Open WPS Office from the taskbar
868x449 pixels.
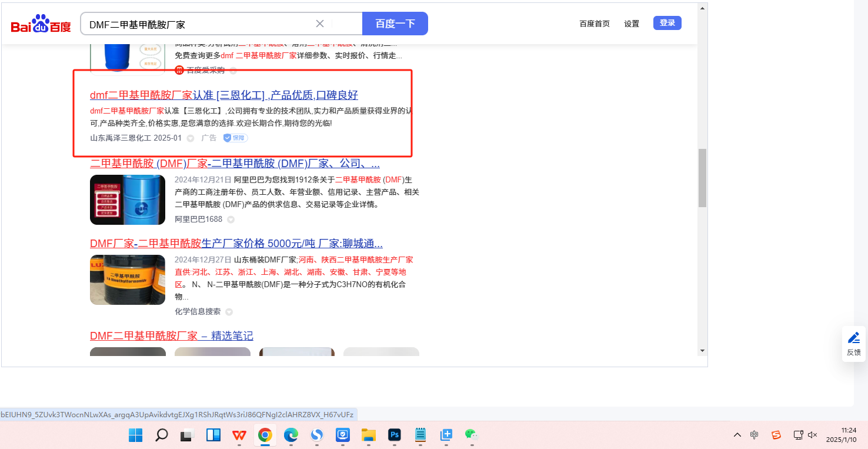[x=239, y=435]
